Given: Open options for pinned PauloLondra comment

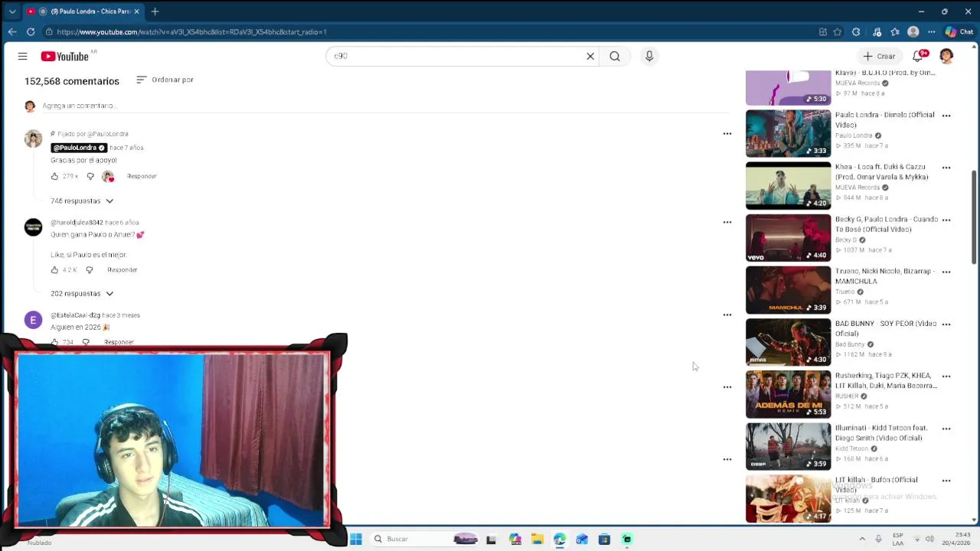Looking at the screenshot, I should [727, 134].
